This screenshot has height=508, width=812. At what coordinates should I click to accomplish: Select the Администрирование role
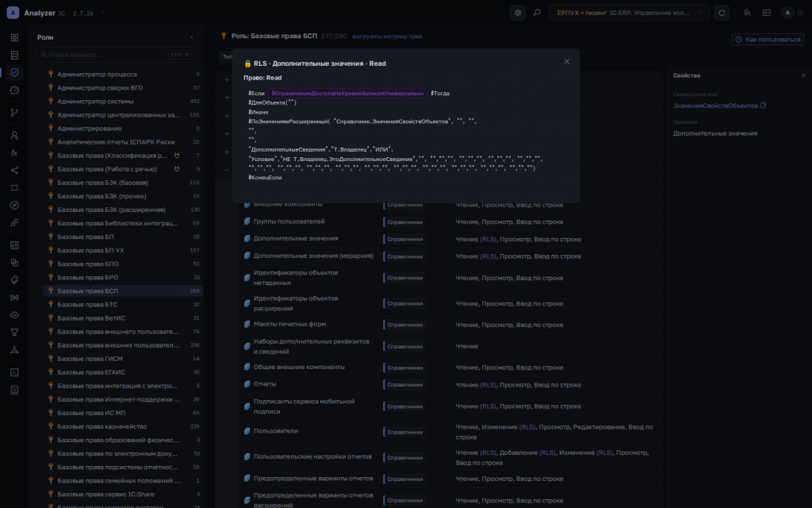[x=123, y=128]
